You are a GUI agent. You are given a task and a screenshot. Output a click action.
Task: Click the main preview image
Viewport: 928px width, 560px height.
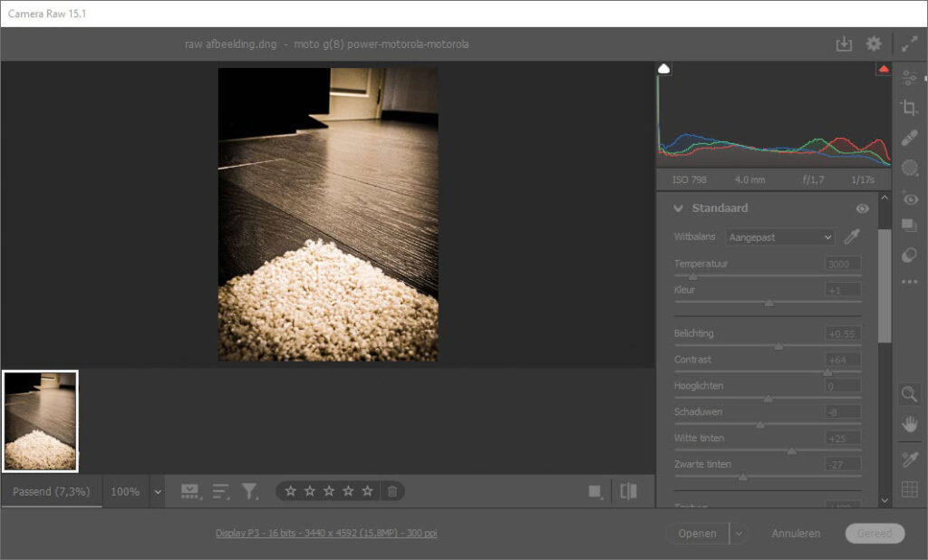(x=328, y=214)
